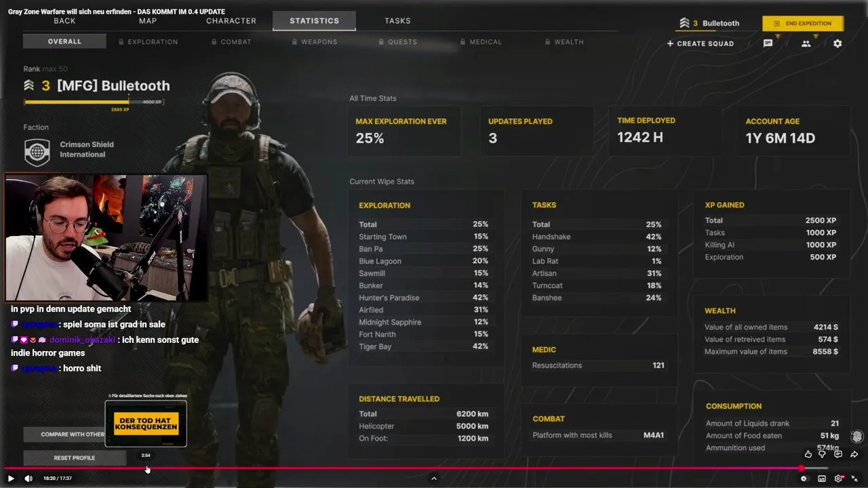Click the Value of all owned items row
868x488 pixels.
pos(771,327)
